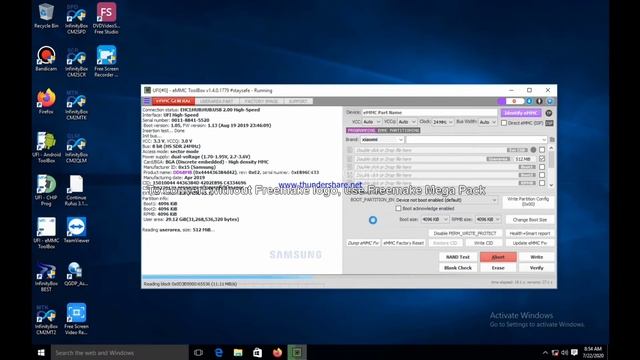Click the Health+Smart report button
640x360 pixels.
click(530, 233)
